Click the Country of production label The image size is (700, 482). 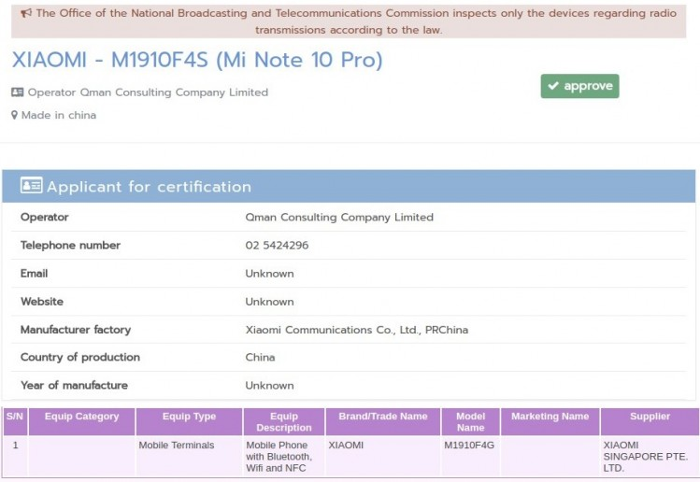pyautogui.click(x=80, y=357)
